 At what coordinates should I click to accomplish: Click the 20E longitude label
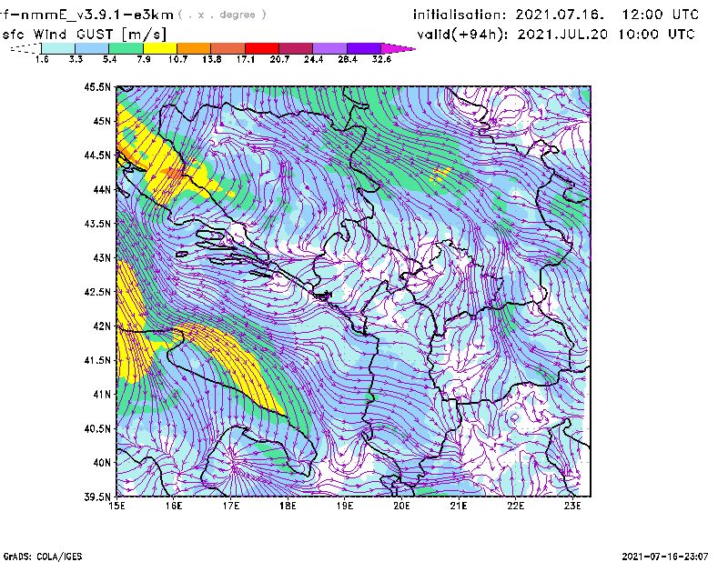(x=401, y=506)
